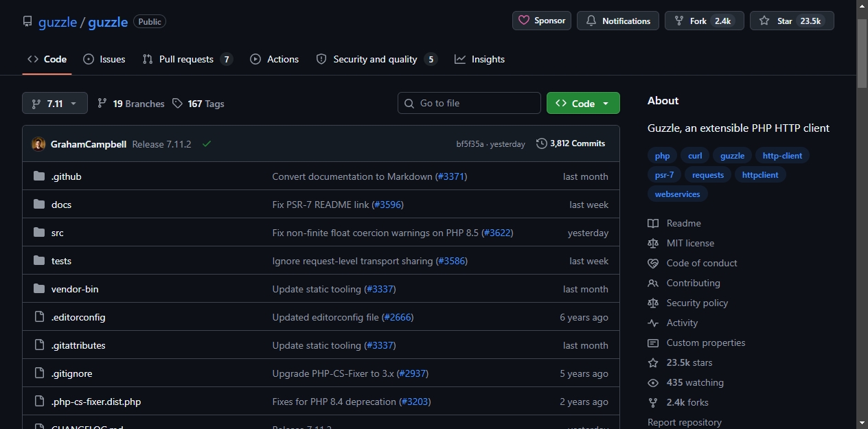
Task: Click the green check status icon
Action: (x=207, y=144)
